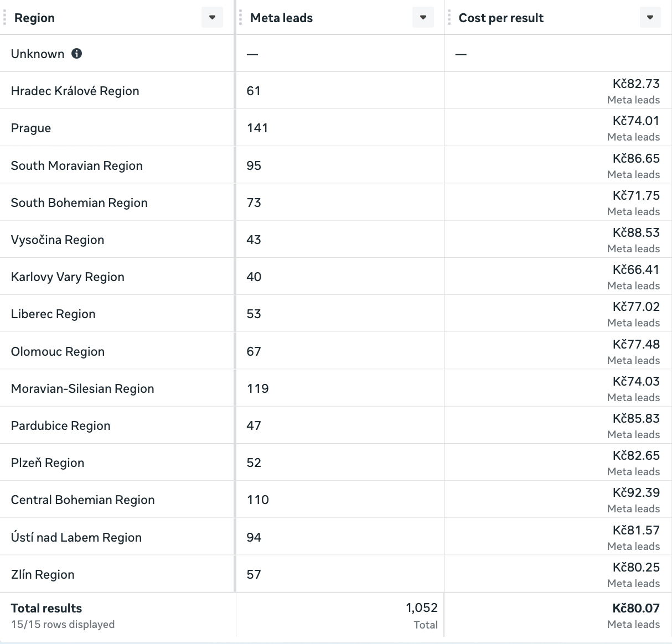Open the Region column dropdown arrow

tap(212, 18)
